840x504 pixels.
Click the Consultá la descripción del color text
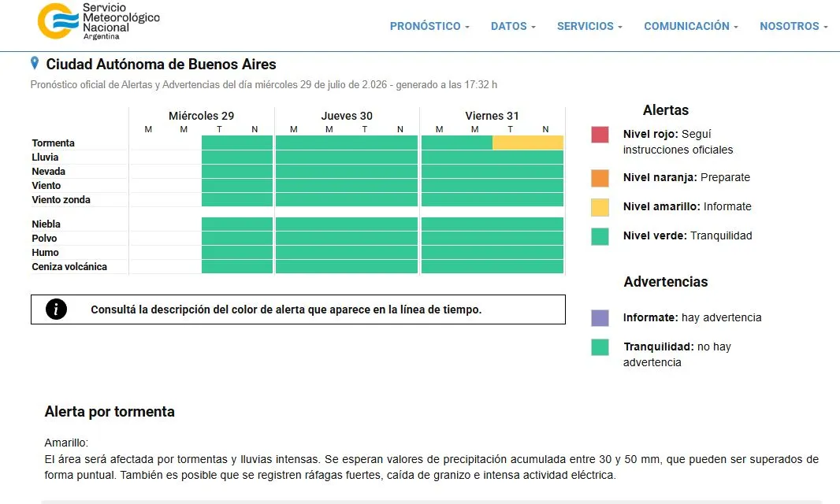tap(286, 309)
